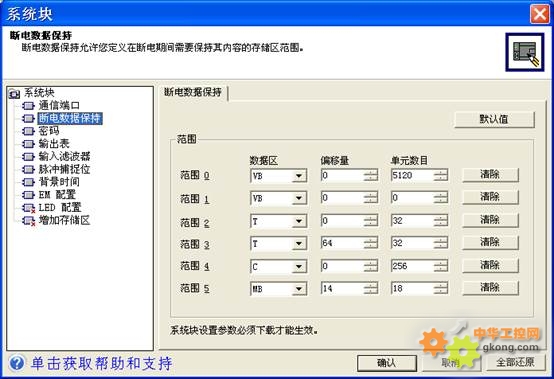Screen dimensions: 554x379
Task: Select 增加存储区 in the tree
Action: coord(64,220)
